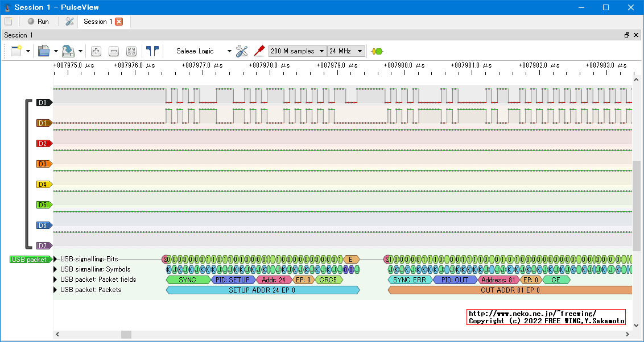Expand the USB packet: Packets row

coord(56,290)
